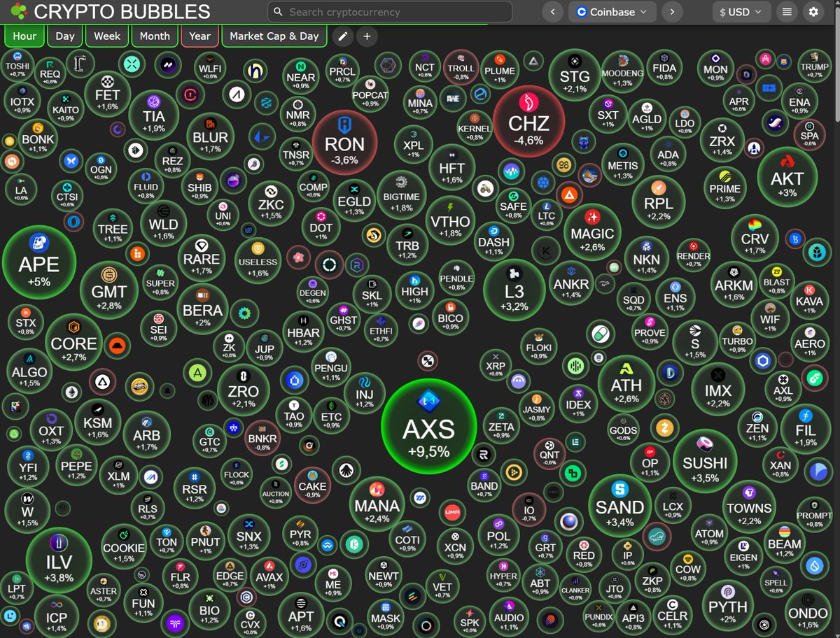This screenshot has width=840, height=638.
Task: Click the ARKM bubble
Action: [734, 284]
